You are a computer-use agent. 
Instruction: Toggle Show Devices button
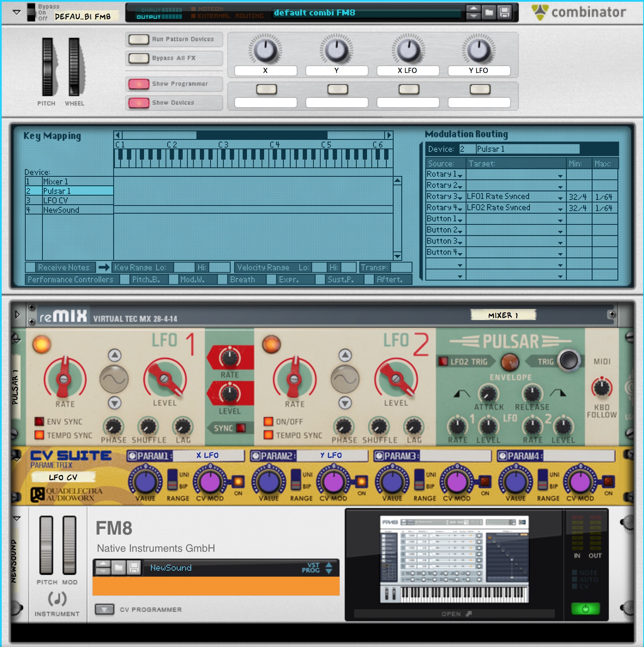click(x=139, y=103)
